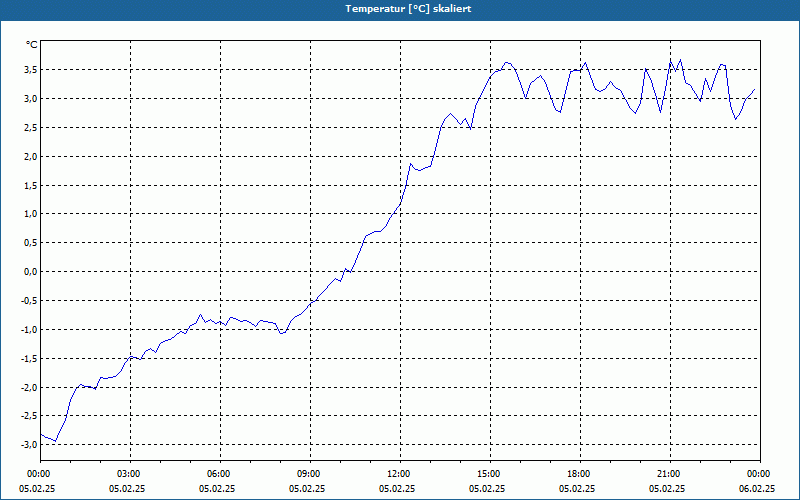Click the -1,0 y-axis label
Image resolution: width=800 pixels, height=500 pixels.
28,330
